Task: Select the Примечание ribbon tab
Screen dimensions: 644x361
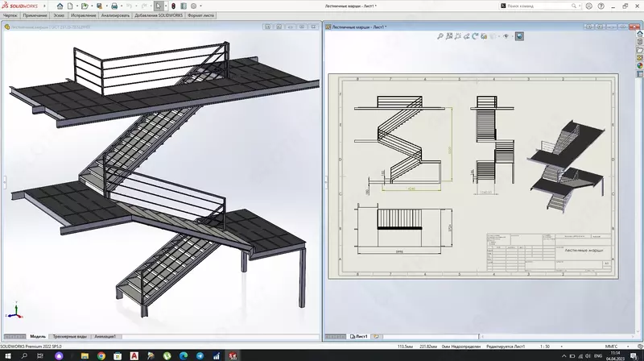Action: [35, 15]
